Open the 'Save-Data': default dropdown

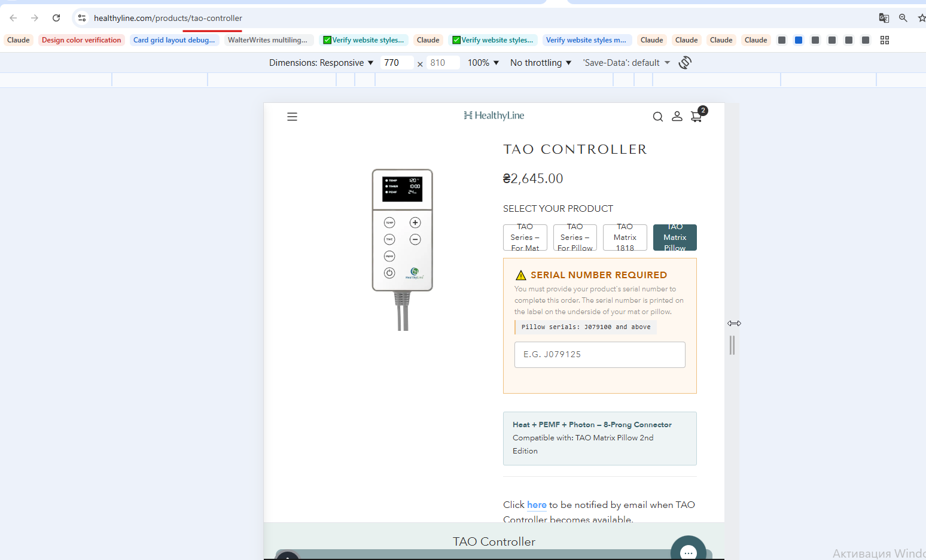[626, 63]
